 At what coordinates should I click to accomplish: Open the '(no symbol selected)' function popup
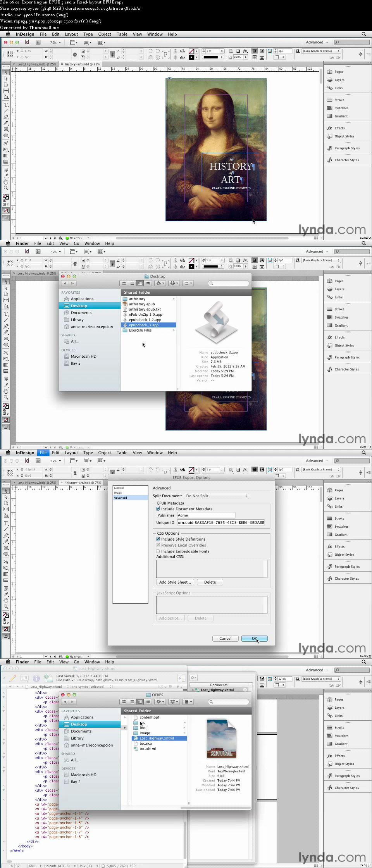coord(91,687)
